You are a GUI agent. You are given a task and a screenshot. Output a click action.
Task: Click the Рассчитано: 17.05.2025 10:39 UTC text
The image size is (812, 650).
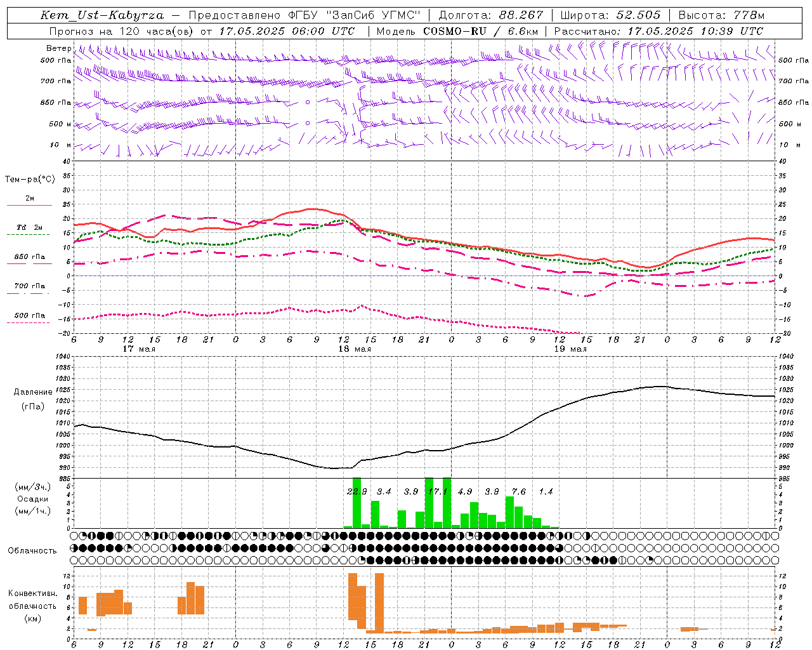point(658,31)
